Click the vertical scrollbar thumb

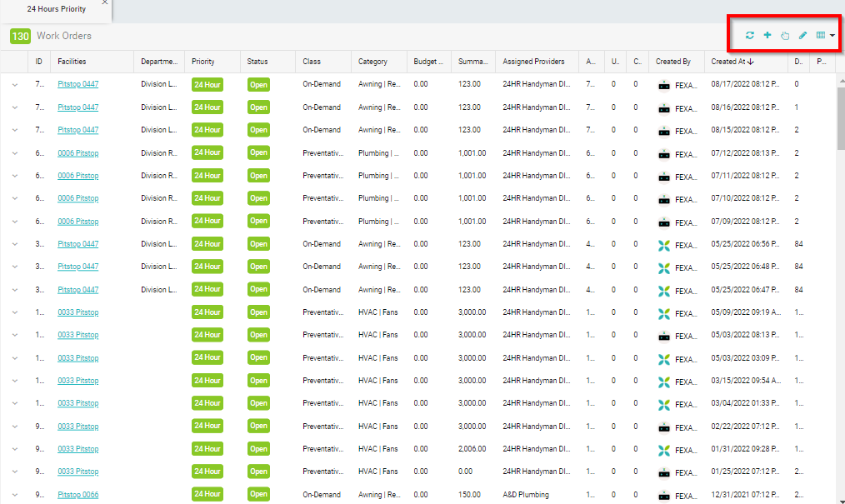coord(840,117)
